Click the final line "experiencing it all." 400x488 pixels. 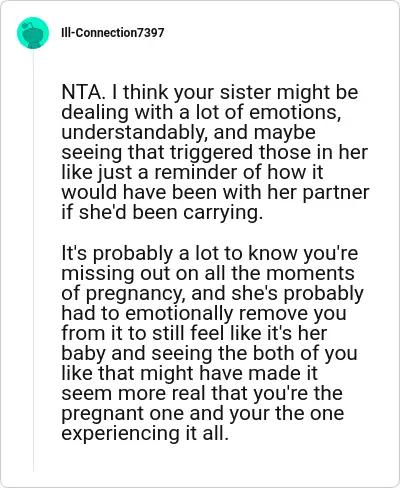[145, 433]
